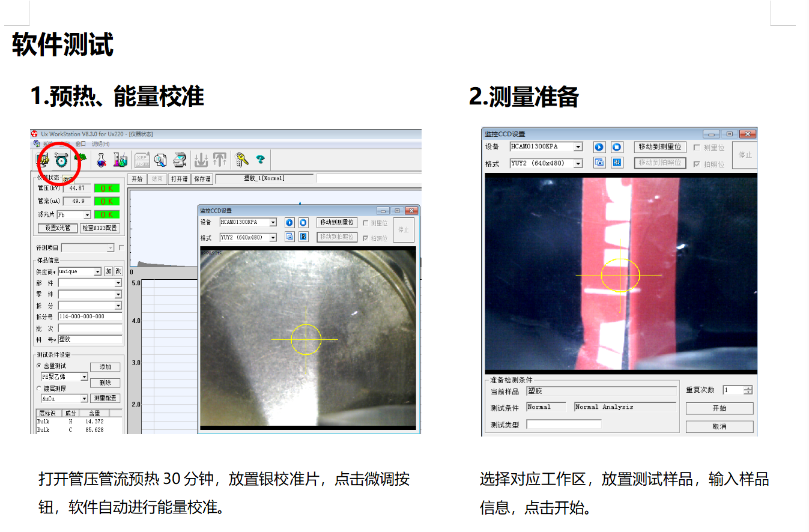Click blue grid icon in step 2 CCD window
The width and height of the screenshot is (809, 532).
[x=617, y=163]
